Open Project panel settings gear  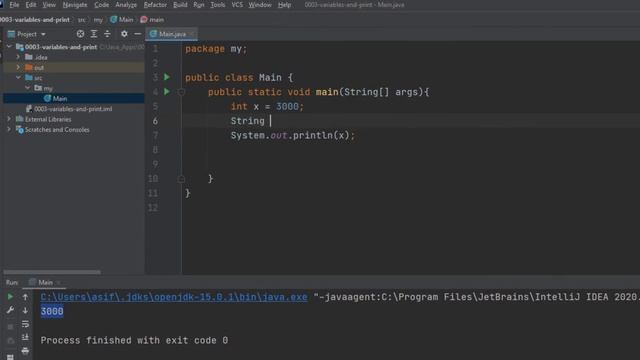(124, 34)
